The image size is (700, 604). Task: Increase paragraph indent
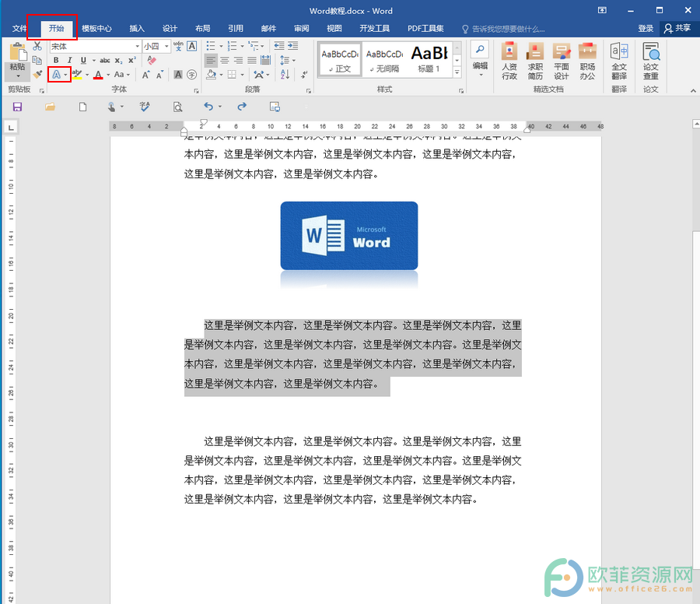pos(293,46)
